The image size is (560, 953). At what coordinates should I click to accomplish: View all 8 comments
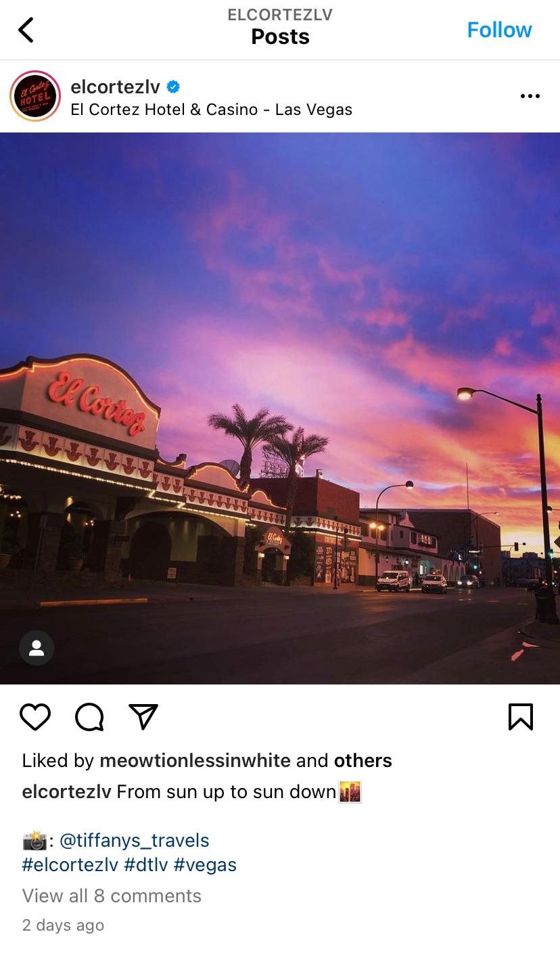(112, 896)
